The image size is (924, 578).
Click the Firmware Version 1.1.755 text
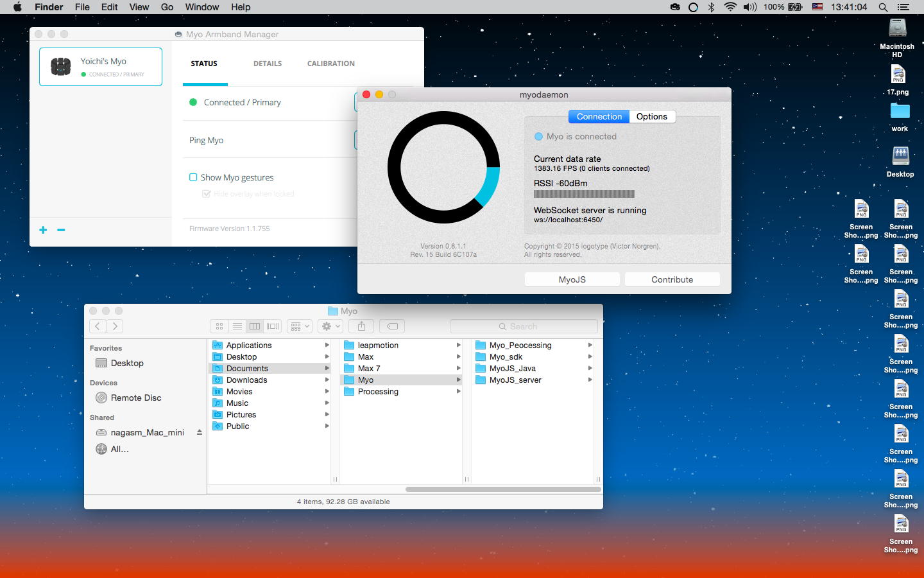pos(230,229)
